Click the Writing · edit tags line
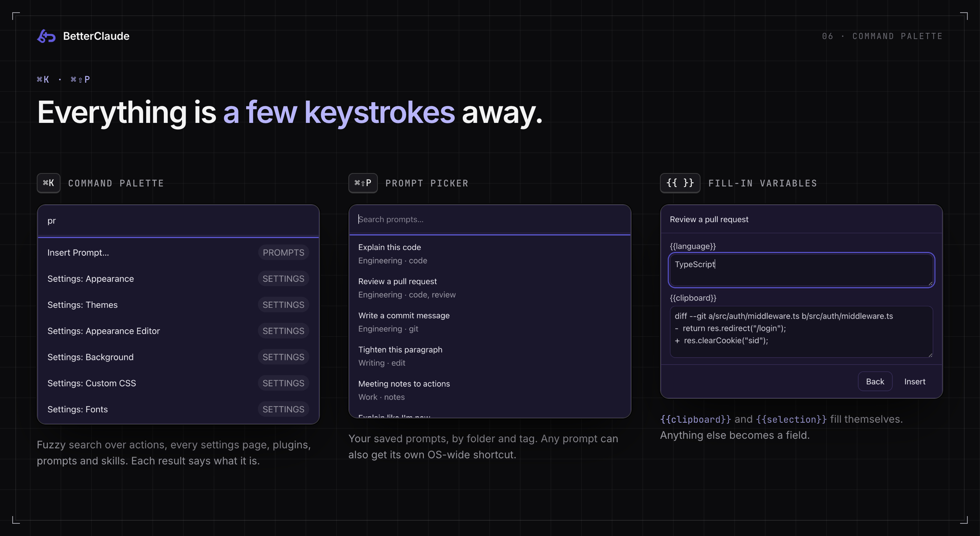This screenshot has width=980, height=536. coord(382,363)
